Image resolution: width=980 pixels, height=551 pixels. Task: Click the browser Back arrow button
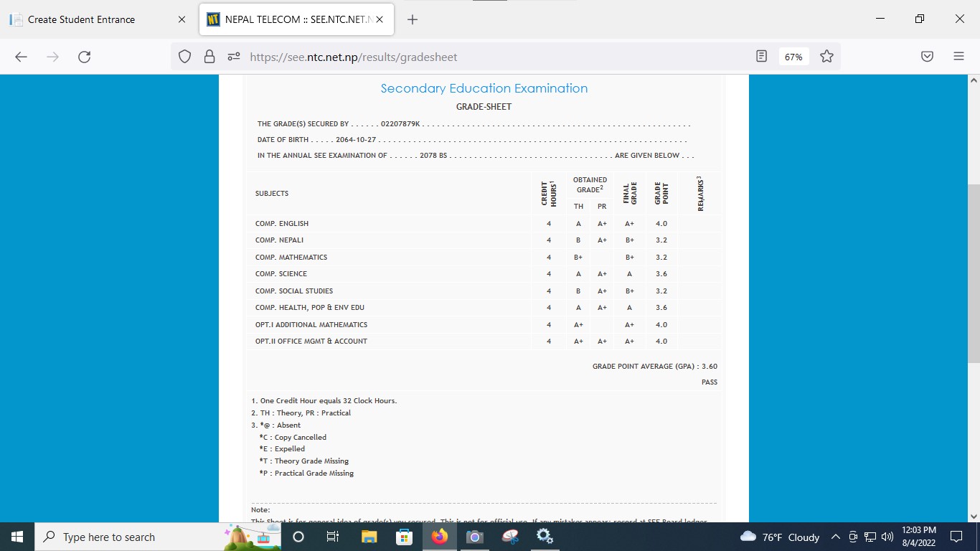[x=21, y=57]
